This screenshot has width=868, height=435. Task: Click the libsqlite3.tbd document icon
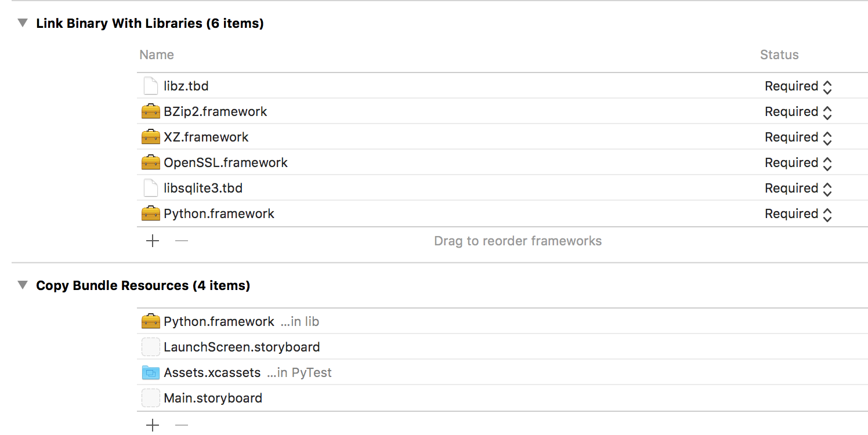click(151, 188)
